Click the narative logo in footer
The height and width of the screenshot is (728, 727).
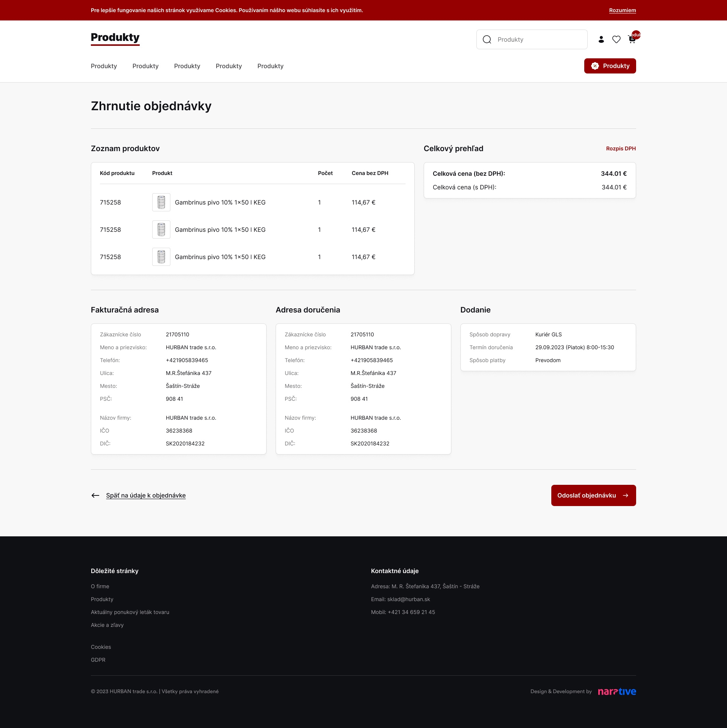tap(617, 692)
